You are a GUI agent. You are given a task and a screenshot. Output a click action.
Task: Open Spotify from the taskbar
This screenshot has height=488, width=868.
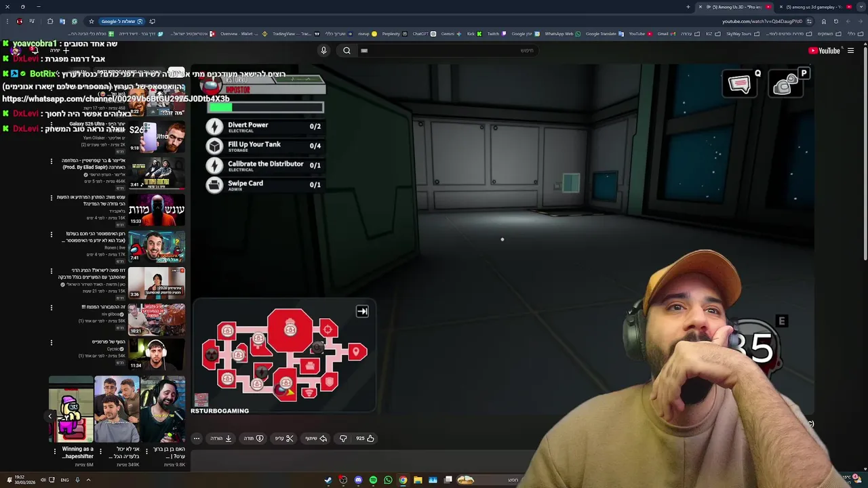373,480
